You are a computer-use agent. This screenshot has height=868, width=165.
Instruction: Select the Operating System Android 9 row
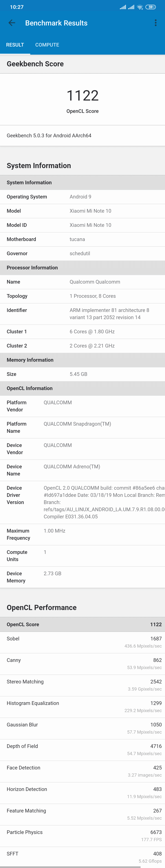point(83,197)
